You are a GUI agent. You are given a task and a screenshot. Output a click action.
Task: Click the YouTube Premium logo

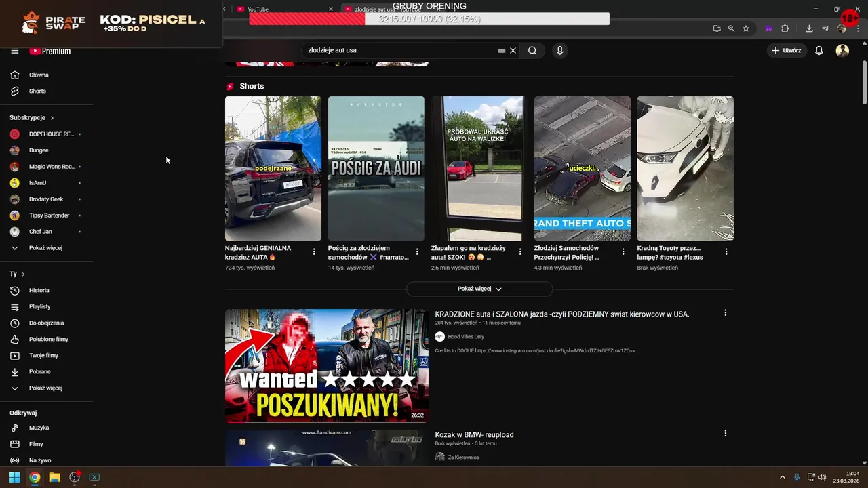coord(50,52)
